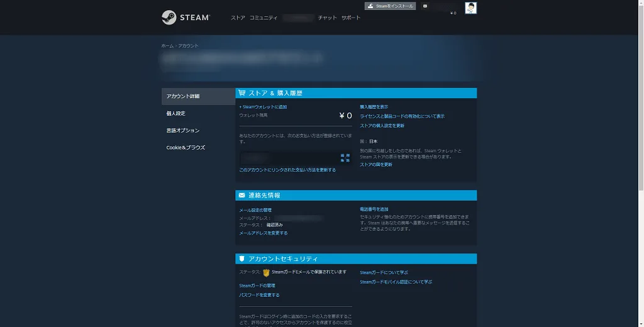
Task: Click メールアドレスを変更する link
Action: click(x=264, y=233)
